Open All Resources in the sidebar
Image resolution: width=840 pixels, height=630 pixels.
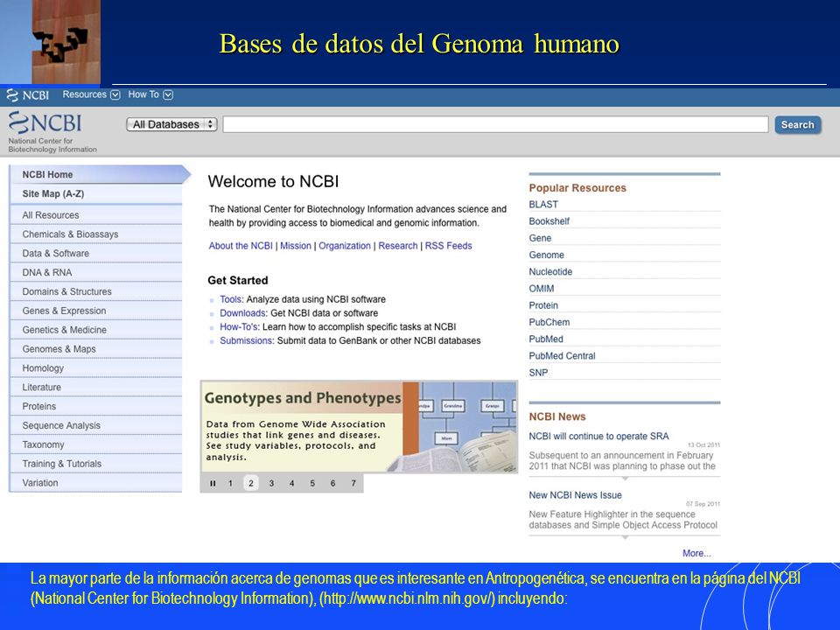(96, 215)
